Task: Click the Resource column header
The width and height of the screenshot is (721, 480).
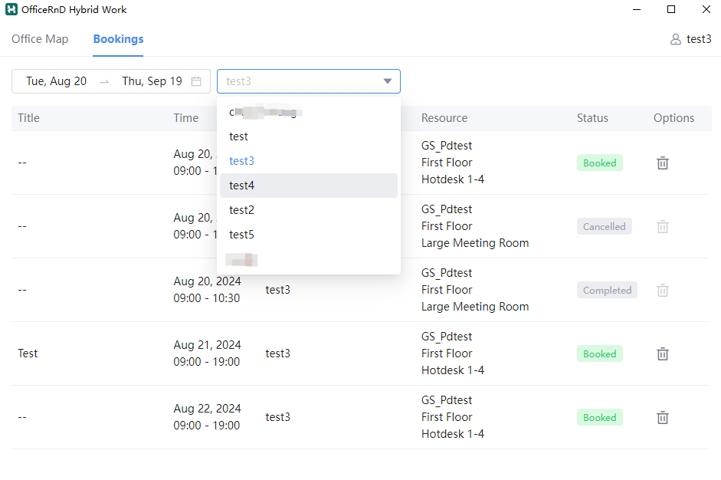Action: point(444,118)
